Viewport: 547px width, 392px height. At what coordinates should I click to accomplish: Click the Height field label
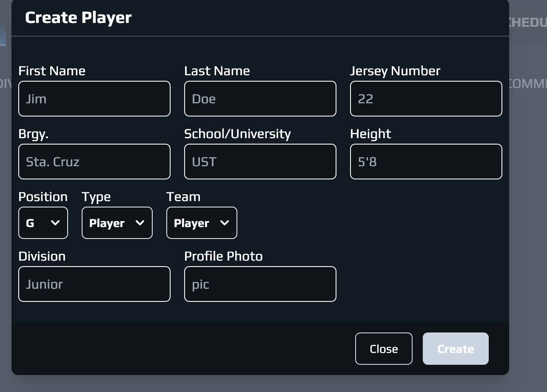point(370,134)
